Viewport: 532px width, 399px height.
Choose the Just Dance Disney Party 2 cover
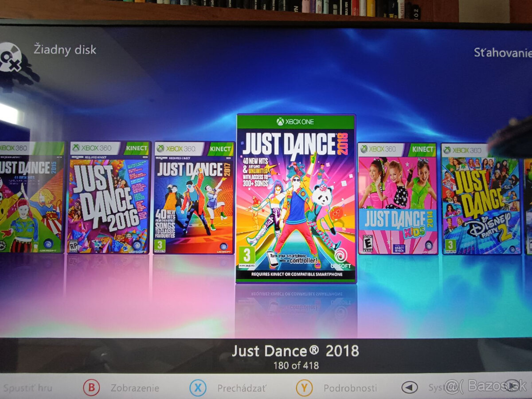coord(481,198)
